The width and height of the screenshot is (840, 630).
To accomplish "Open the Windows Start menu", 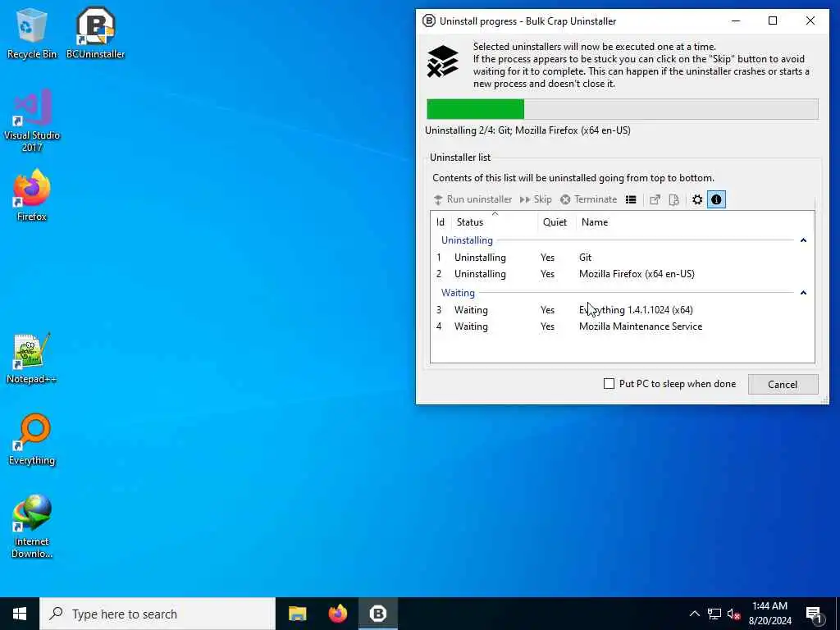I will tap(20, 614).
